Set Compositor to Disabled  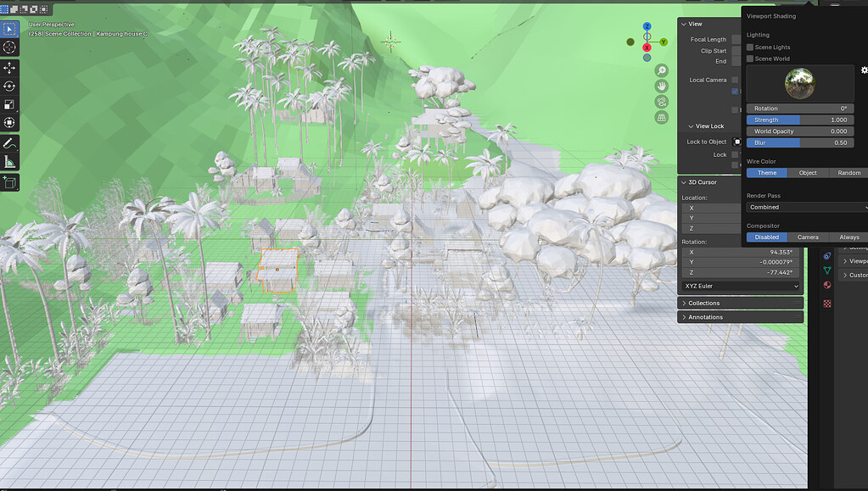[767, 237]
